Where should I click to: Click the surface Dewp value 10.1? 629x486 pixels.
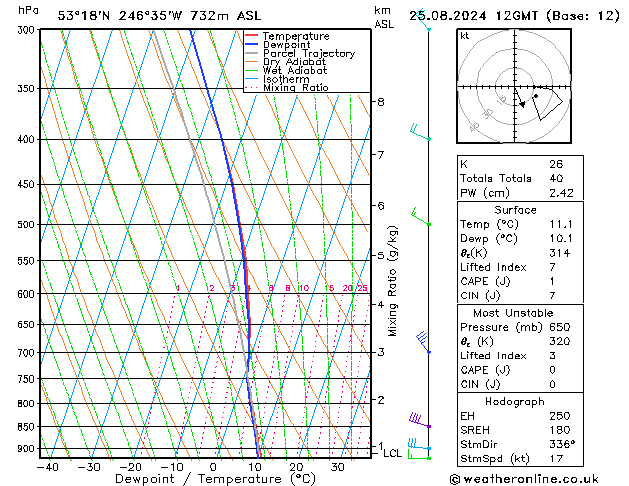(561, 239)
